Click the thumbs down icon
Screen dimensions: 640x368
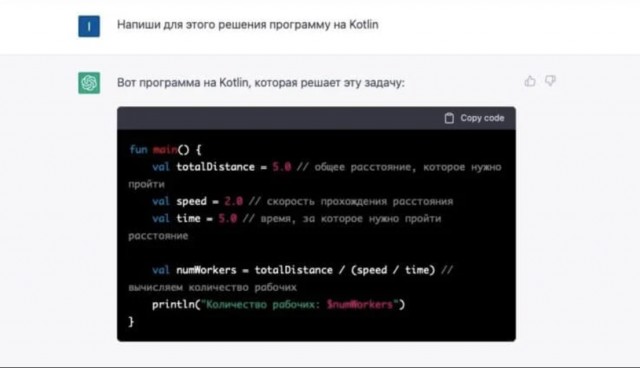coord(550,81)
